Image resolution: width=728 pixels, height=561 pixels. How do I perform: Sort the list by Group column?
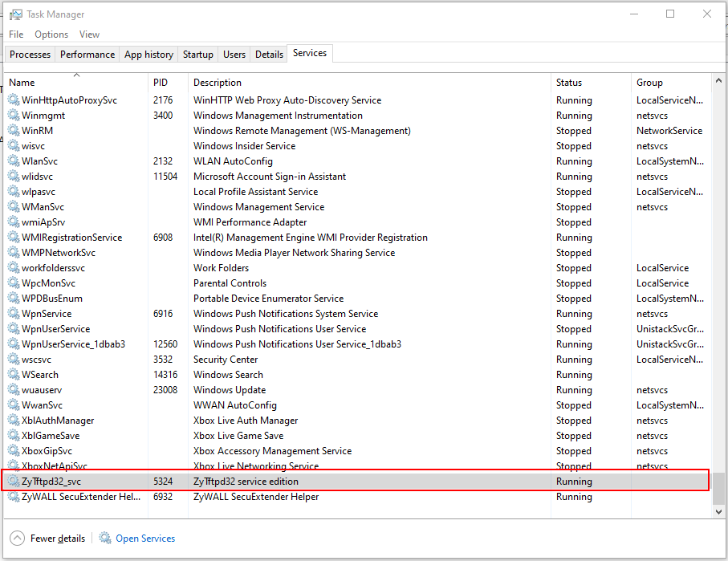670,83
